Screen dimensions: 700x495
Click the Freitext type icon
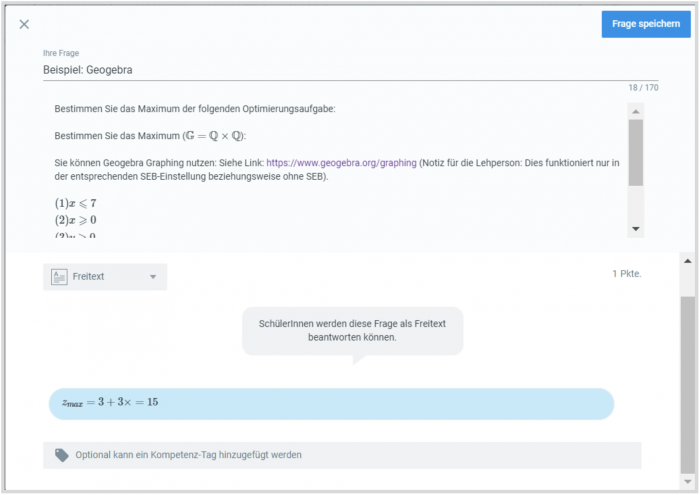[x=59, y=277]
